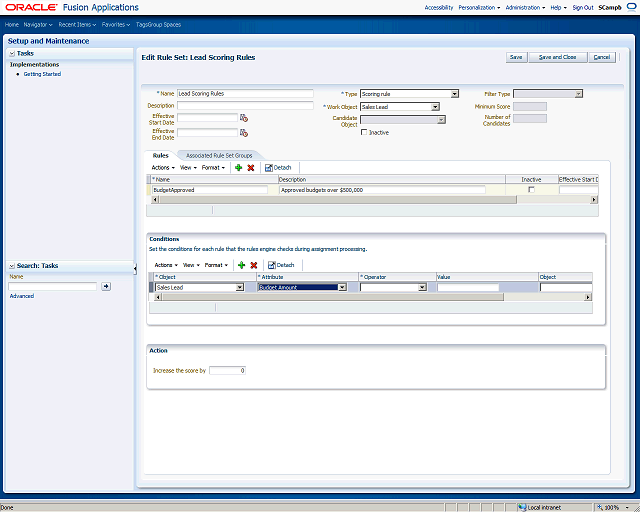The image size is (640, 512).
Task: Open the View menu in the Rules toolbar
Action: [x=188, y=167]
